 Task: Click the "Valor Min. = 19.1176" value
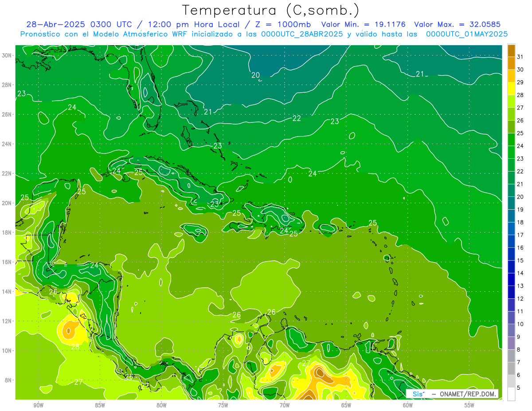tap(364, 24)
